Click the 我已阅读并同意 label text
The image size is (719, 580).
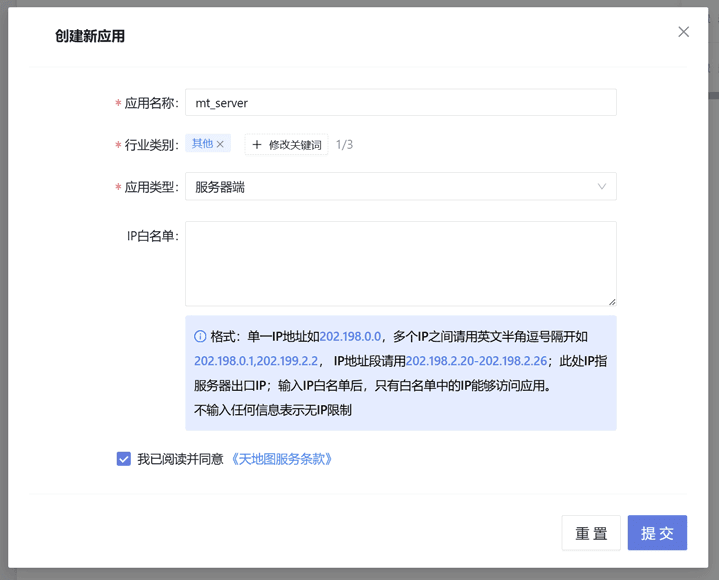(x=180, y=459)
